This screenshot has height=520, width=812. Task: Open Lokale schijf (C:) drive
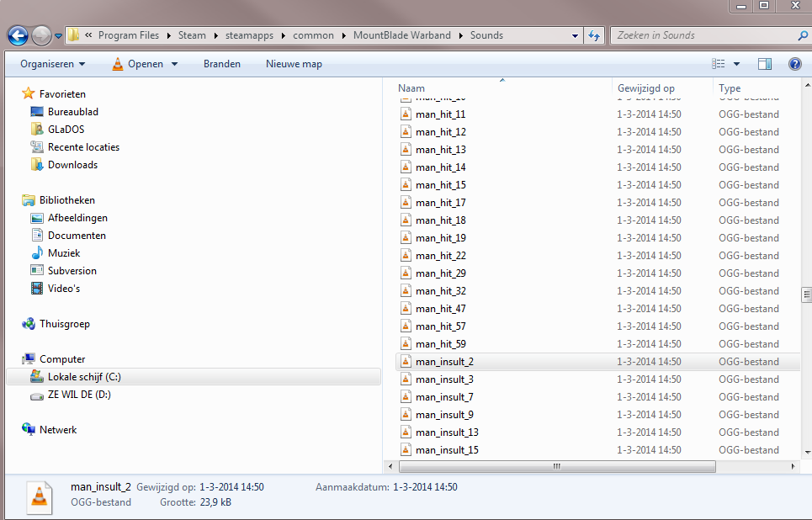[x=194, y=376]
